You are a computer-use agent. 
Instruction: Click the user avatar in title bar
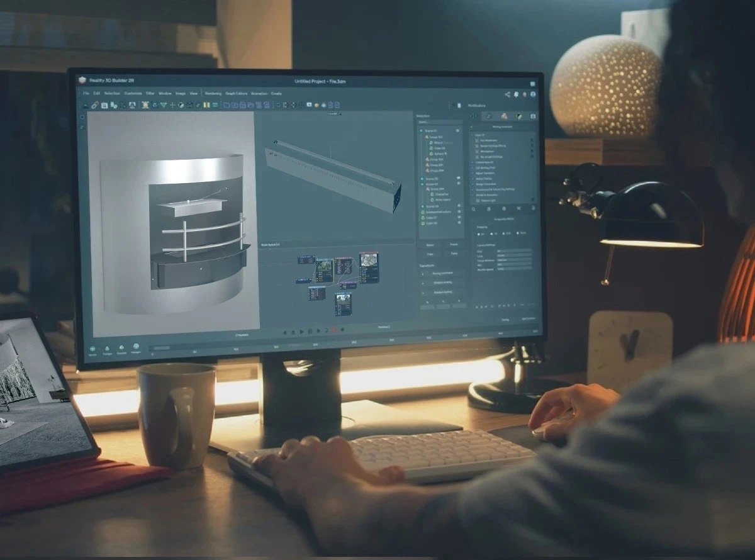coord(525,94)
